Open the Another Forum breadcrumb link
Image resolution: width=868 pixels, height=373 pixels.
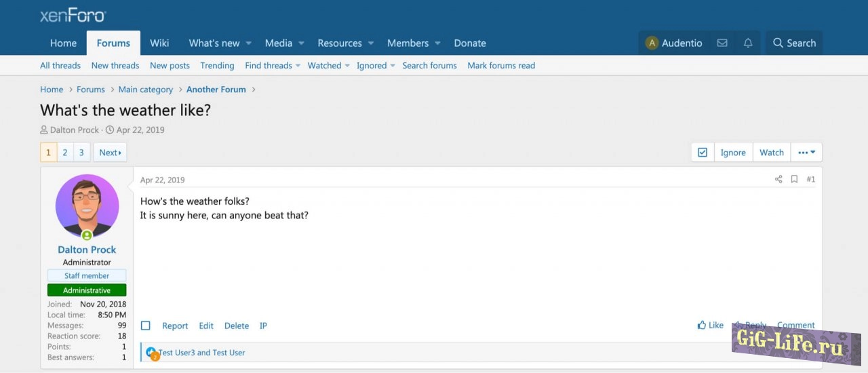(216, 90)
